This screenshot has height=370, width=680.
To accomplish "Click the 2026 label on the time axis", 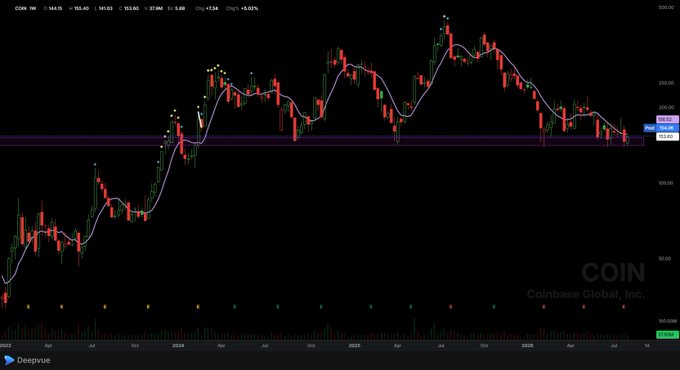I will [x=527, y=346].
